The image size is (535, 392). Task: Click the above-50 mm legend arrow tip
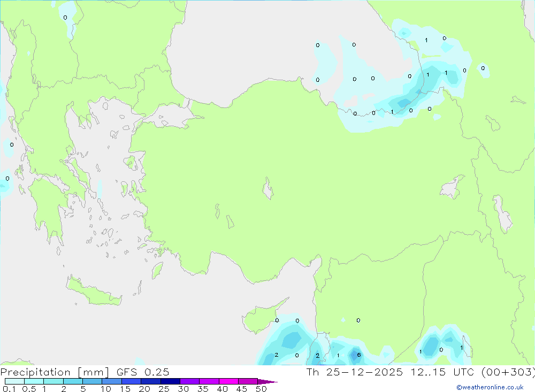(267, 381)
